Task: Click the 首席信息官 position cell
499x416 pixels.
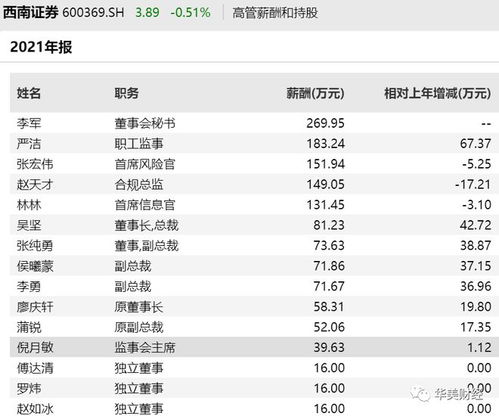Action: [x=145, y=205]
